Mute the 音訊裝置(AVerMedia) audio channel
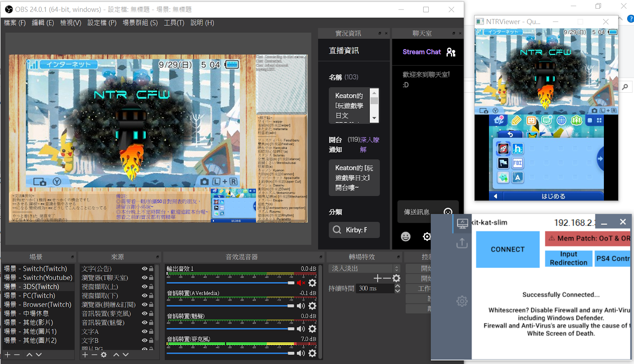Image resolution: width=634 pixels, height=364 pixels. pyautogui.click(x=301, y=306)
